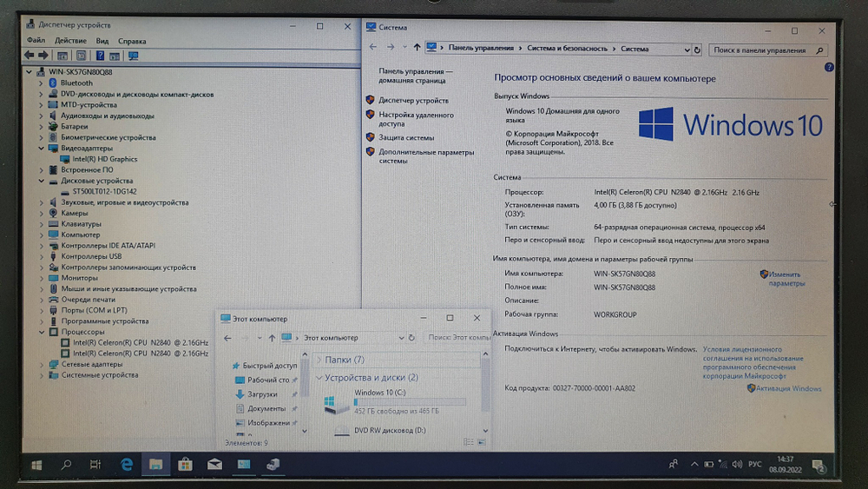Collapse the Видеоадаптеры node
This screenshot has width=868, height=489.
tap(41, 149)
